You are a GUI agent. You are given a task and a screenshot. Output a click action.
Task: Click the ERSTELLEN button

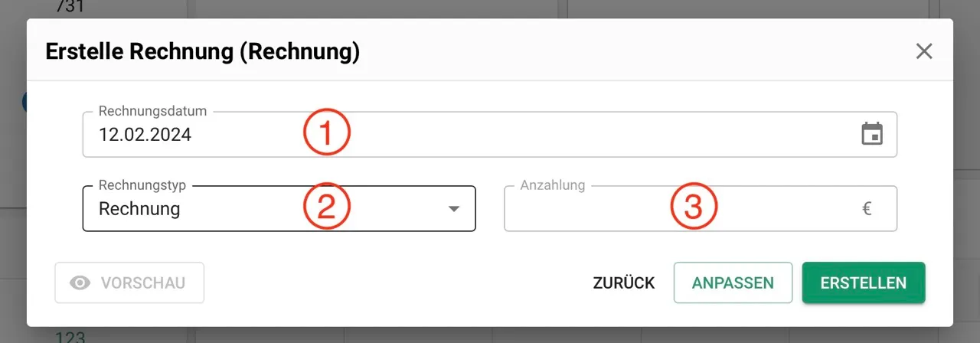(x=864, y=283)
